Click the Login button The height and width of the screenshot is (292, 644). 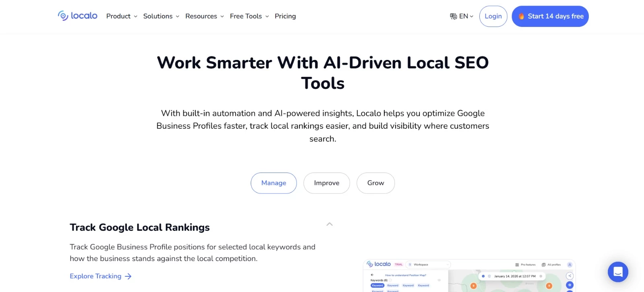pyautogui.click(x=493, y=16)
